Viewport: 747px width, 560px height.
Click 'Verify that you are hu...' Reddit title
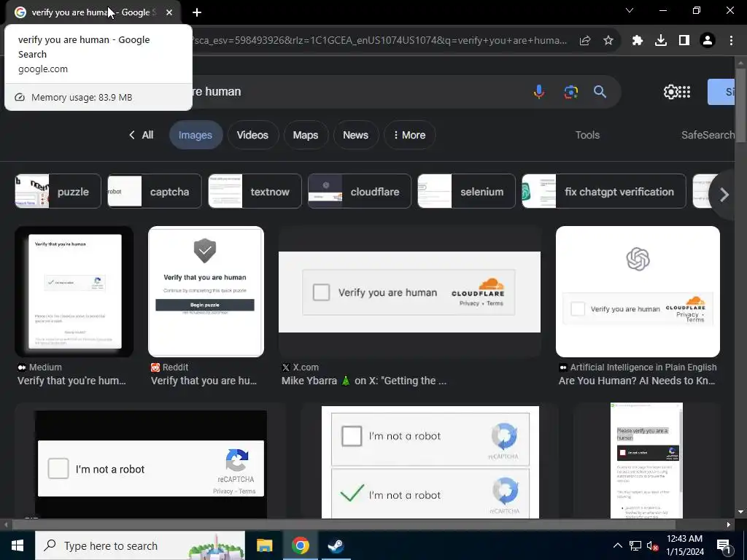204,381
